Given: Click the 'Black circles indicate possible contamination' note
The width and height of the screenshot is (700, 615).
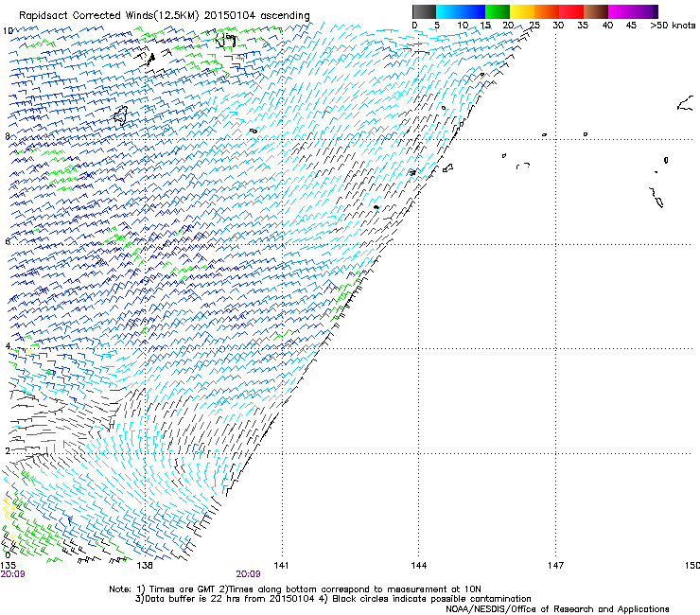Looking at the screenshot, I should point(431,599).
